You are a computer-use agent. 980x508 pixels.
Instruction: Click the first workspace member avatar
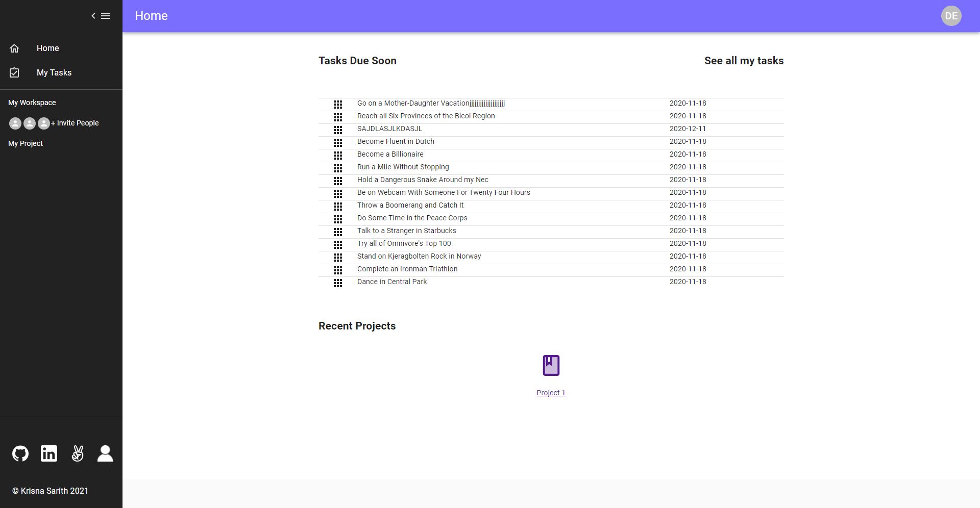15,123
